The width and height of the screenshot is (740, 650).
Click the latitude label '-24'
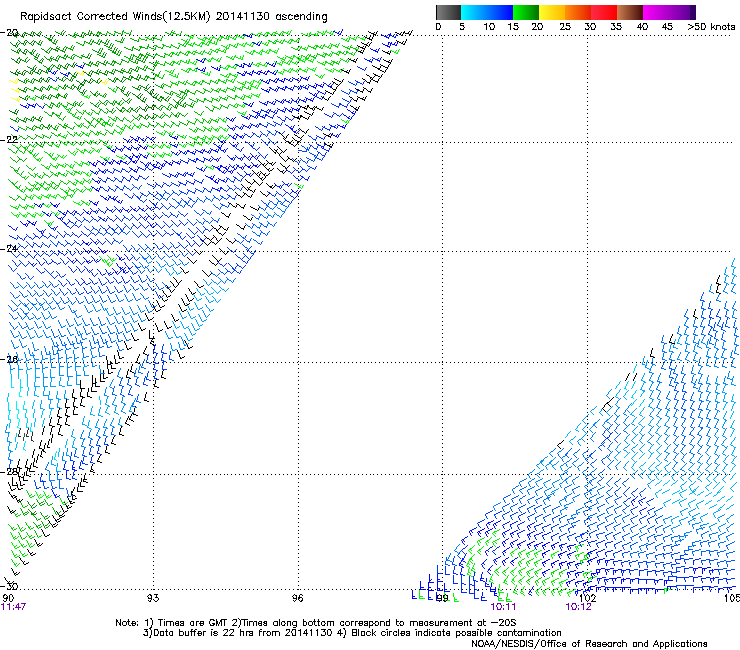tap(9, 249)
